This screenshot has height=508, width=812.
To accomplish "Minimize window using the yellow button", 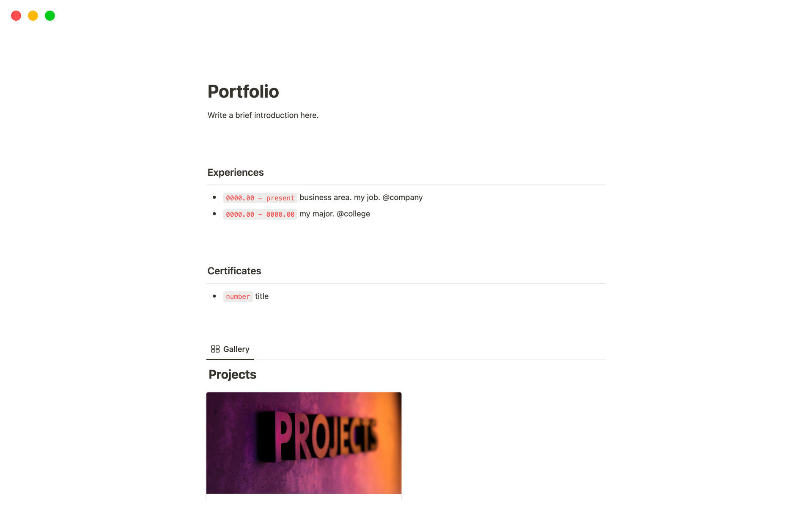I will [33, 16].
